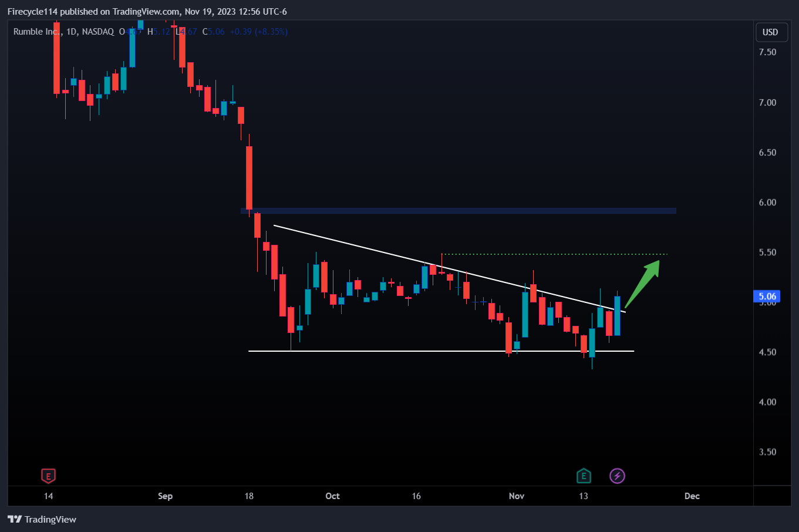Image resolution: width=799 pixels, height=532 pixels.
Task: Click the 1D interval label
Action: 72,32
